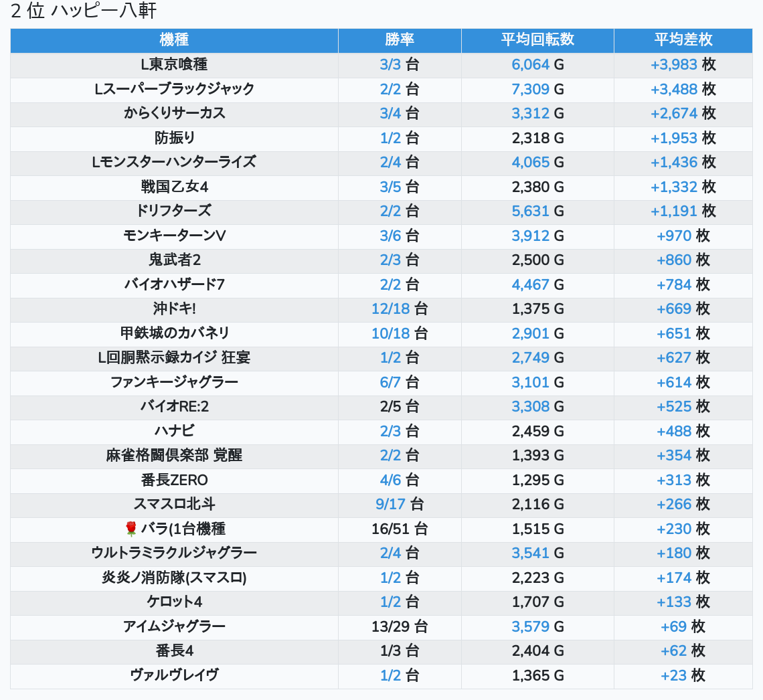Click the +3,488 枚 average difference
763x700 pixels.
pos(683,89)
